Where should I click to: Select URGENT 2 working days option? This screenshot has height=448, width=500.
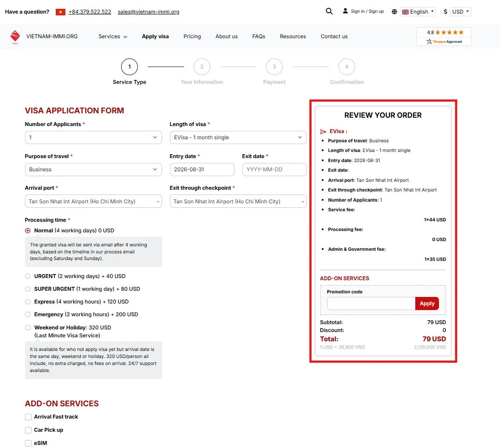(x=28, y=276)
